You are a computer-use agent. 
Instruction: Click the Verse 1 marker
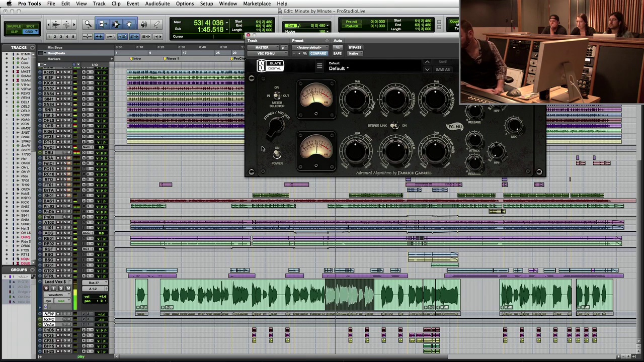[172, 59]
